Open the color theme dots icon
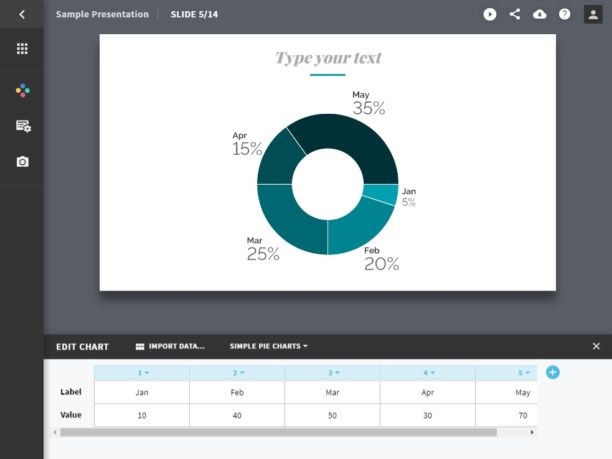Image resolution: width=612 pixels, height=459 pixels. [23, 90]
